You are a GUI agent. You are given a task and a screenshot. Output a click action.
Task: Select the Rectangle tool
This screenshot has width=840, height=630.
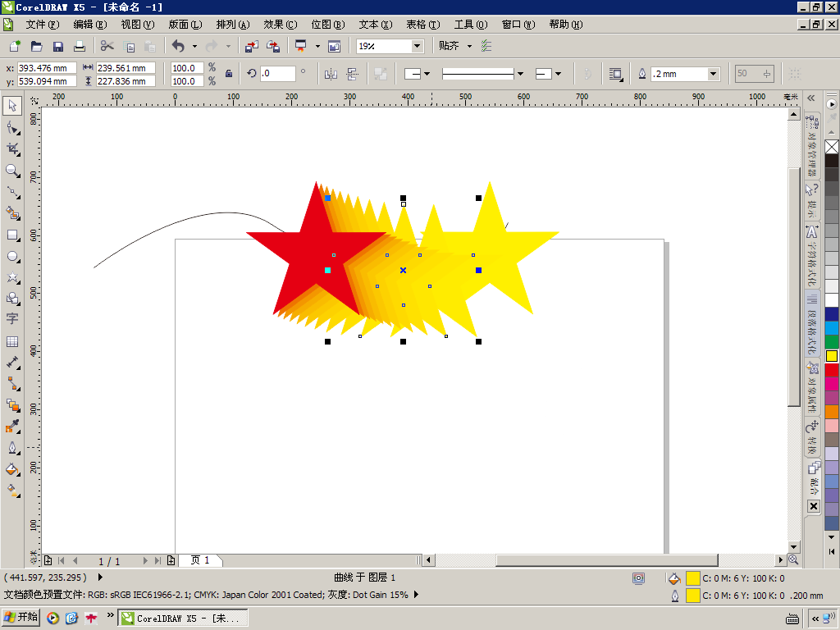click(x=12, y=235)
